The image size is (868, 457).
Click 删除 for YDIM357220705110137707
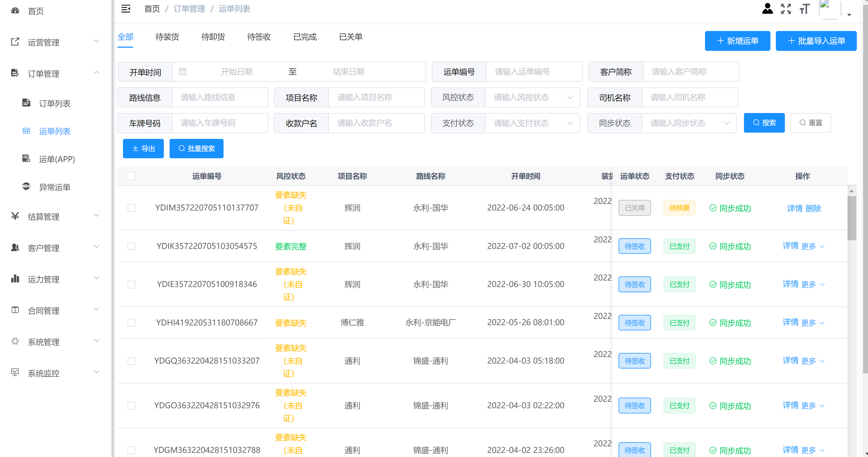[813, 208]
